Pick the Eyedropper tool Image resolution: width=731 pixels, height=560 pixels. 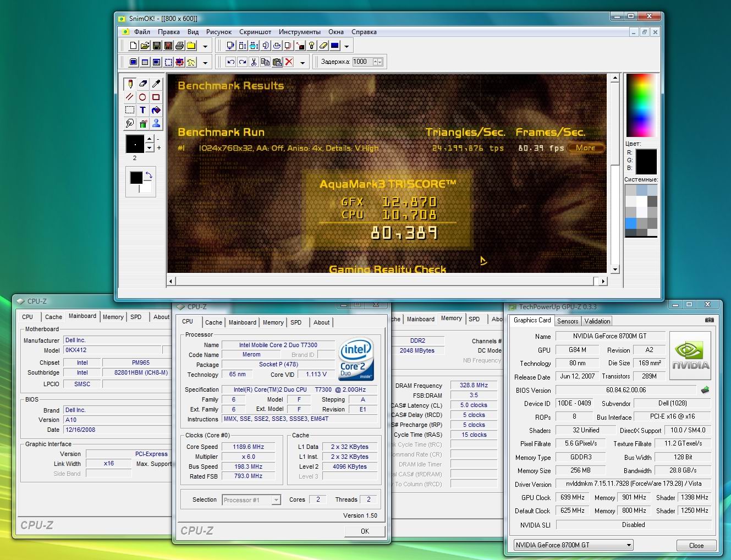click(x=156, y=84)
